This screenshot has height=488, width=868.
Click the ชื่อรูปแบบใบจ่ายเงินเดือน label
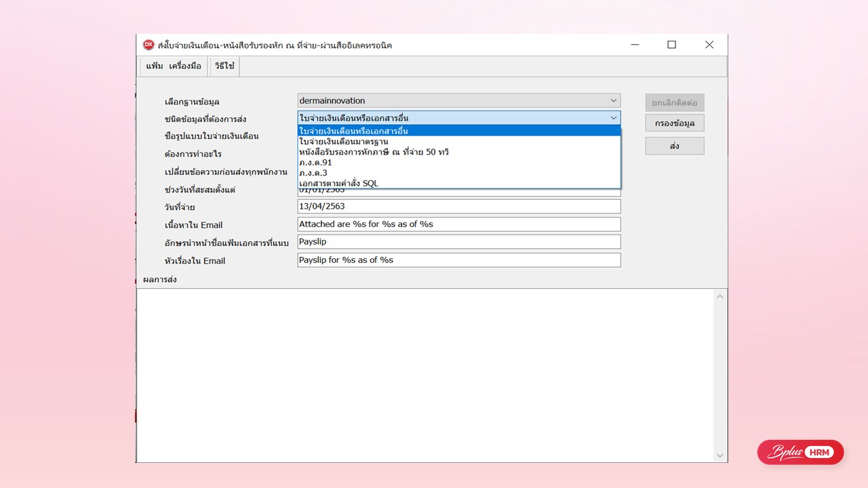pyautogui.click(x=212, y=136)
